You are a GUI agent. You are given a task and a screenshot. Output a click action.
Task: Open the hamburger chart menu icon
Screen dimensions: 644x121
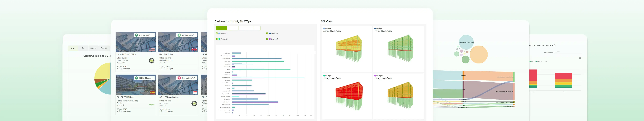(580, 58)
